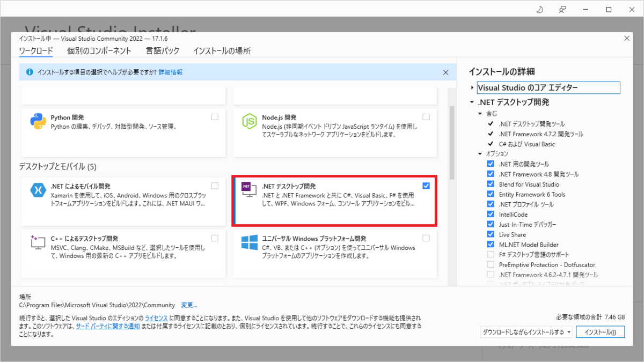Click the Universal Windows Platform workload icon
The height and width of the screenshot is (362, 644).
(x=249, y=243)
